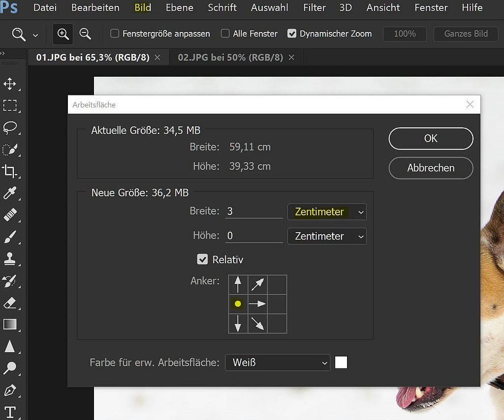Open Breite unit dropdown Zentimeter
This screenshot has width=504, height=420.
[327, 212]
